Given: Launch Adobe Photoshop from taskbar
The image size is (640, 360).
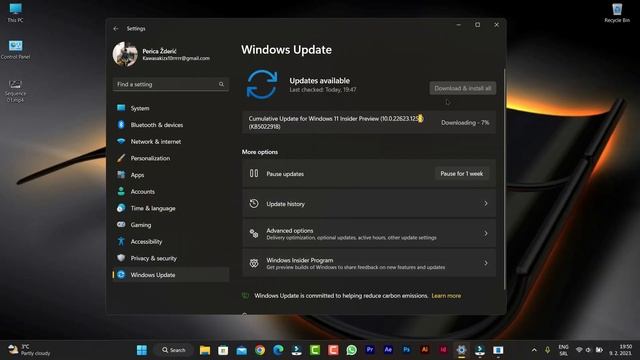Looking at the screenshot, I should 407,350.
